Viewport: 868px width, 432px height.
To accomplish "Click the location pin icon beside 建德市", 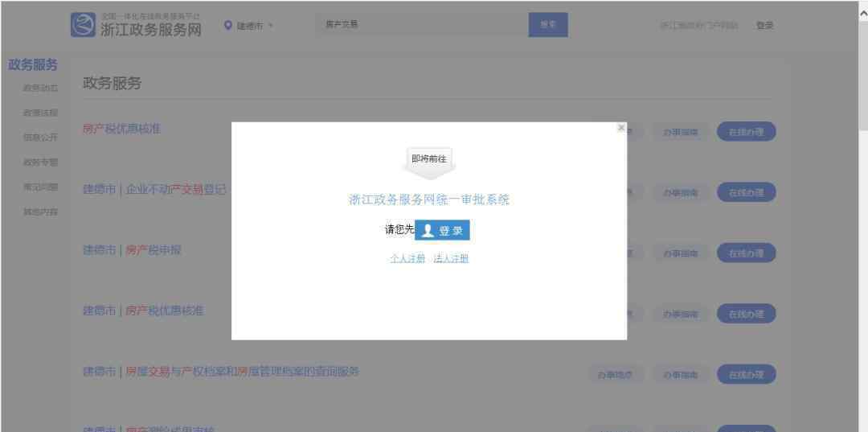I will click(228, 26).
